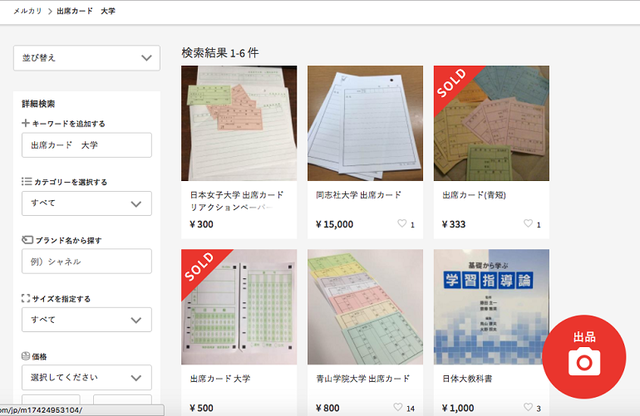The width and height of the screenshot is (640, 416).
Task: Open the カテゴリー すべて dropdown
Action: tap(87, 203)
